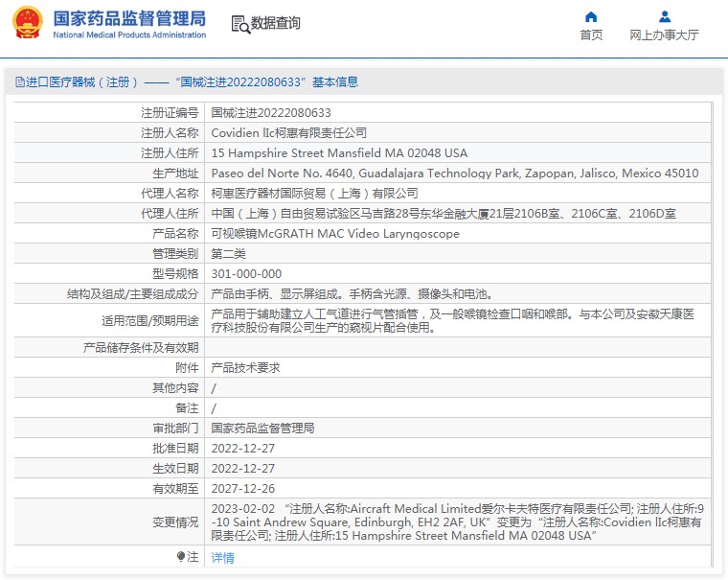Click the 生产地址 row label

175,174
